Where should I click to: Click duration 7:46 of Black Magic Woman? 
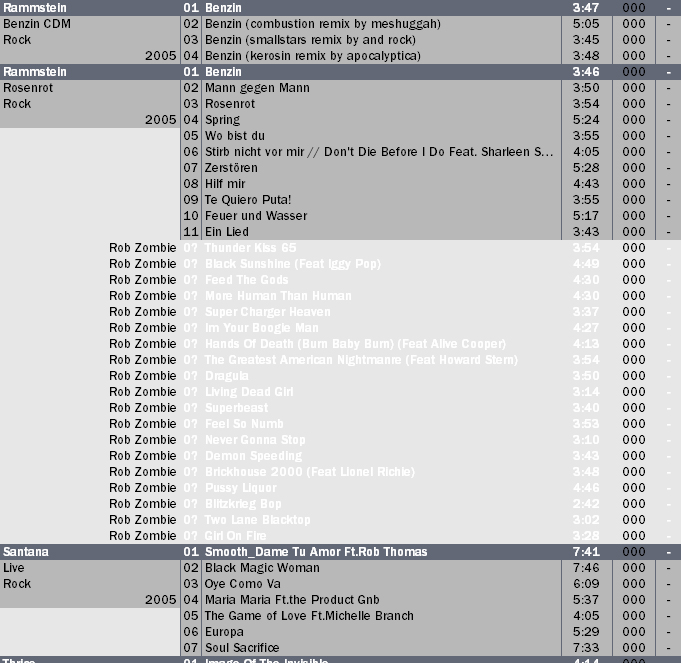coord(586,568)
